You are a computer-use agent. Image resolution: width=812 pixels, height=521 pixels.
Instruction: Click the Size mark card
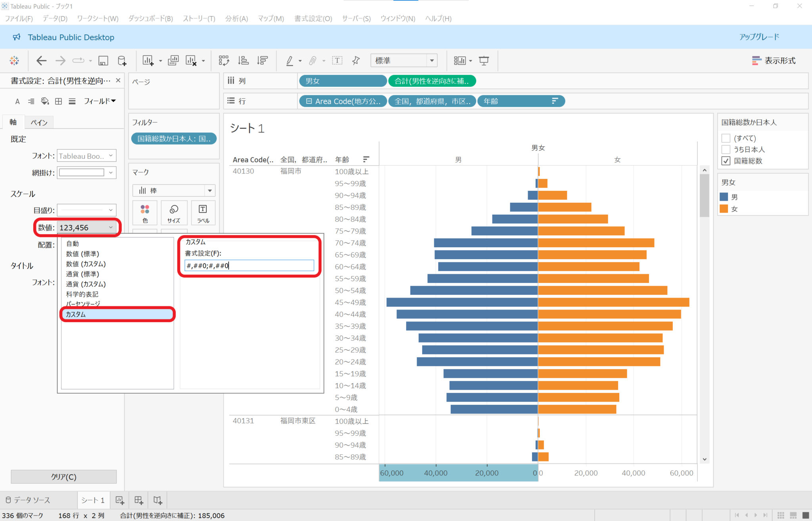pyautogui.click(x=174, y=213)
